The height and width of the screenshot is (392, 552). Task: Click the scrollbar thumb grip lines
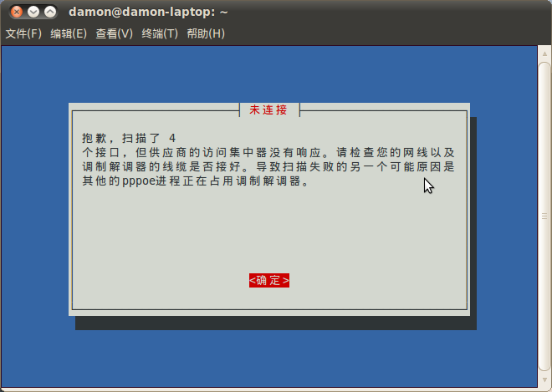tap(544, 216)
